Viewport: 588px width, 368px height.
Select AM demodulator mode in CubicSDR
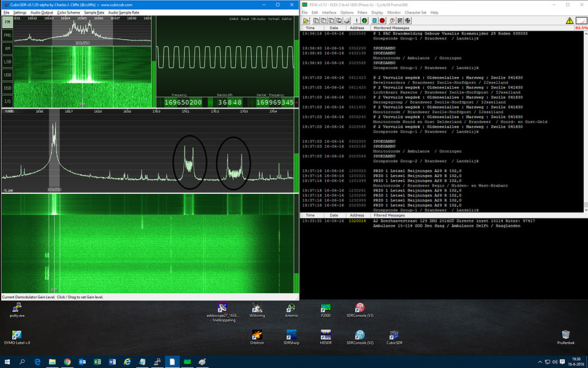7,48
